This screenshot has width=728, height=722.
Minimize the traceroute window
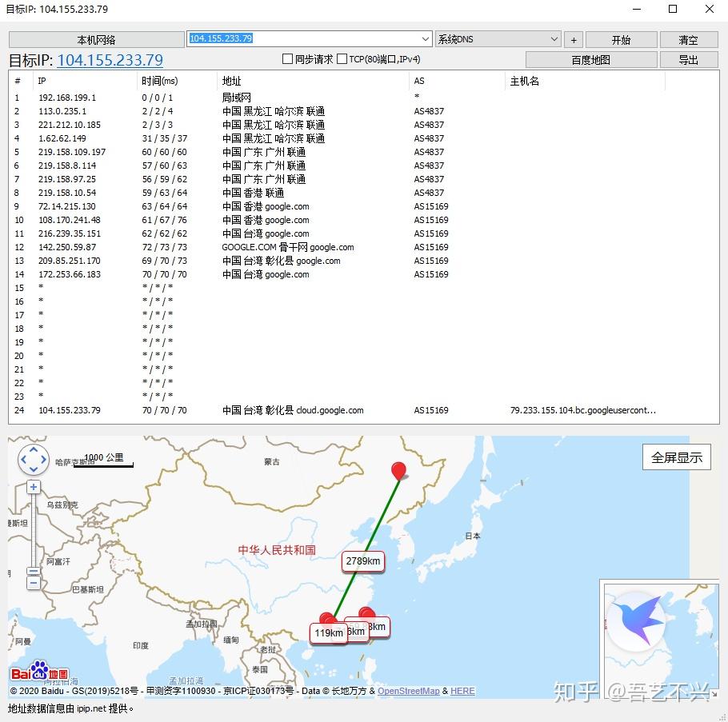(x=637, y=9)
